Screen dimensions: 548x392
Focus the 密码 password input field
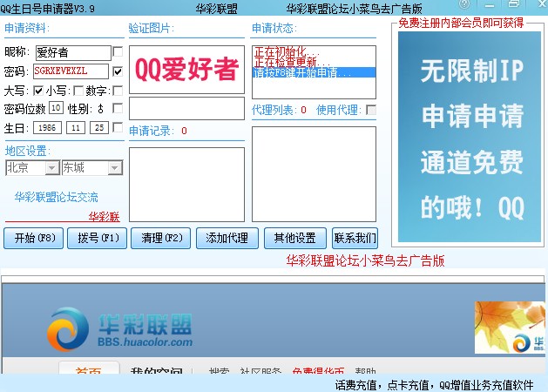[71, 71]
